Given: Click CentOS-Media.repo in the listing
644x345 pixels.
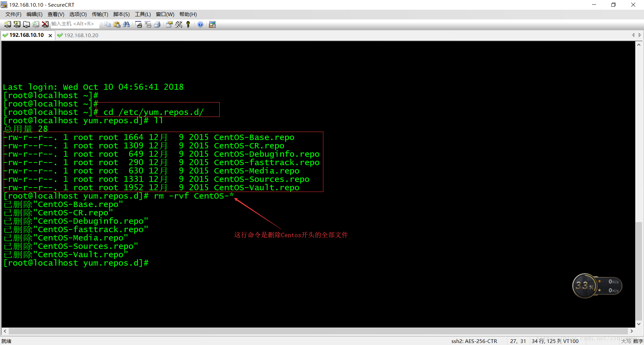Looking at the screenshot, I should coord(257,171).
